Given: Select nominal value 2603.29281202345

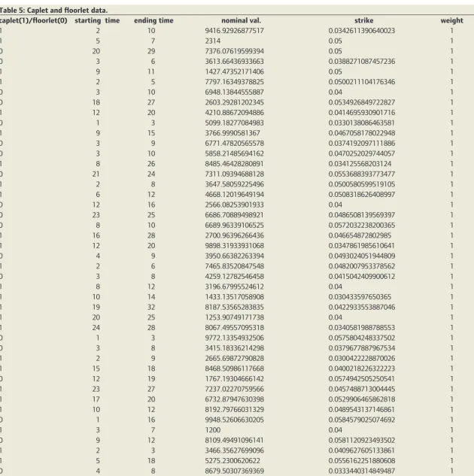Looking at the screenshot, I should 235,102.
